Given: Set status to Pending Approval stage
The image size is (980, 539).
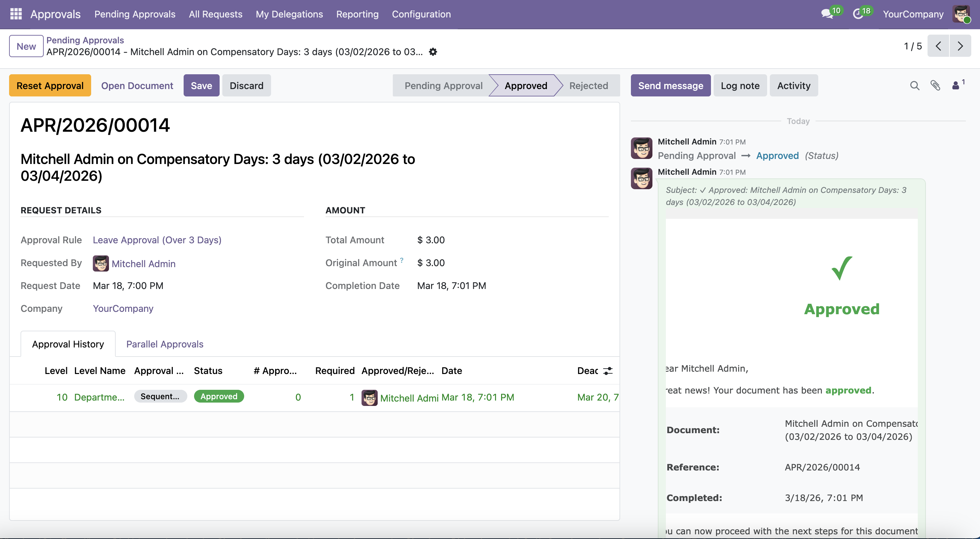Looking at the screenshot, I should coord(443,86).
